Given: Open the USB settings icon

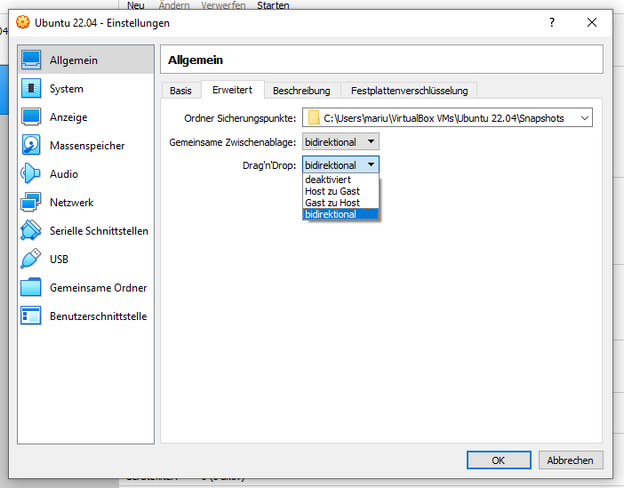Looking at the screenshot, I should point(32,260).
